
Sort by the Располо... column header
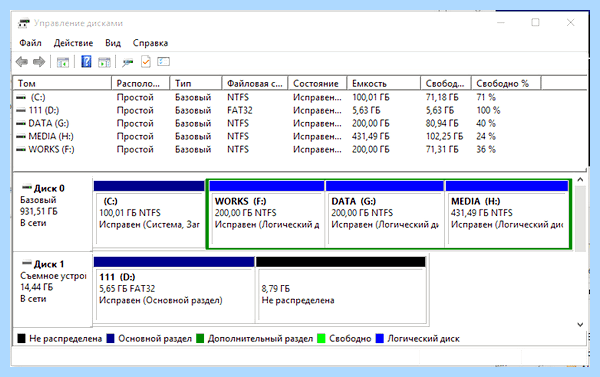(141, 83)
